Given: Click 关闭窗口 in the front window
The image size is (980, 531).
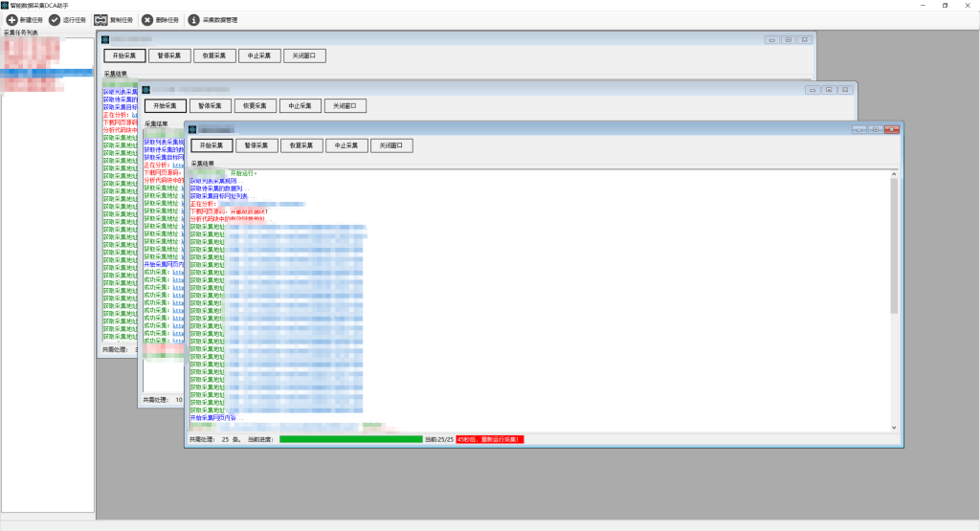Looking at the screenshot, I should (391, 145).
